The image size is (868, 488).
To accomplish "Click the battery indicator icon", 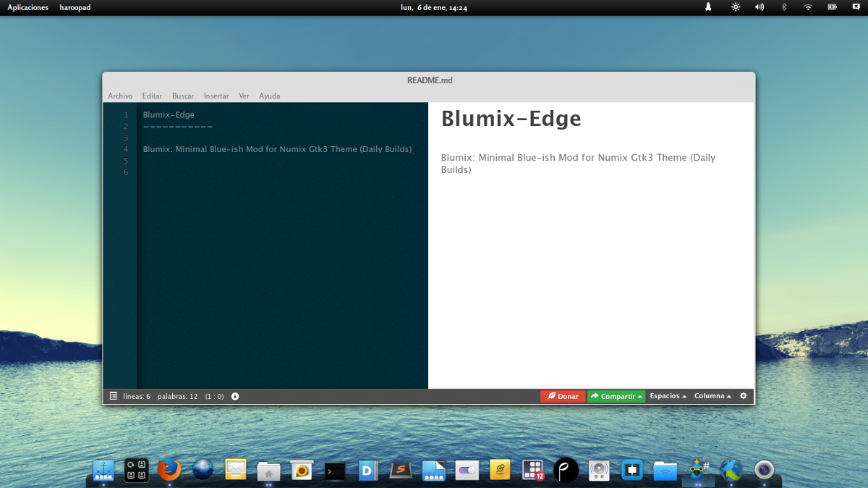I will [832, 7].
